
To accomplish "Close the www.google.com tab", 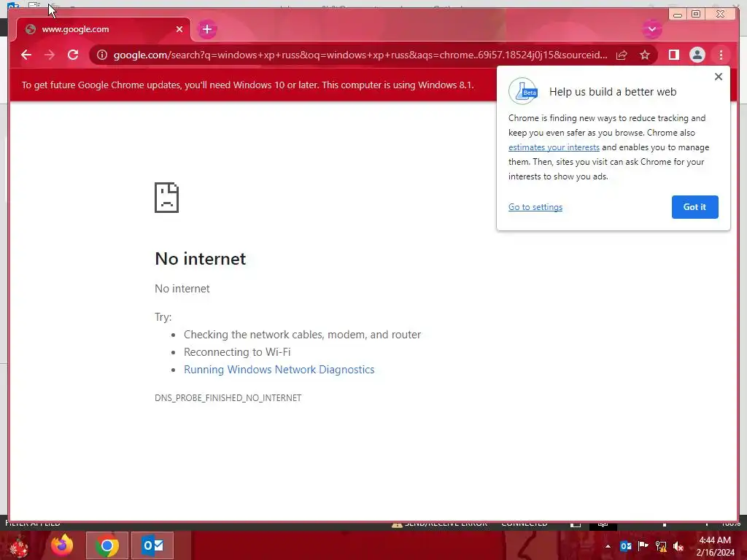I will click(x=179, y=29).
